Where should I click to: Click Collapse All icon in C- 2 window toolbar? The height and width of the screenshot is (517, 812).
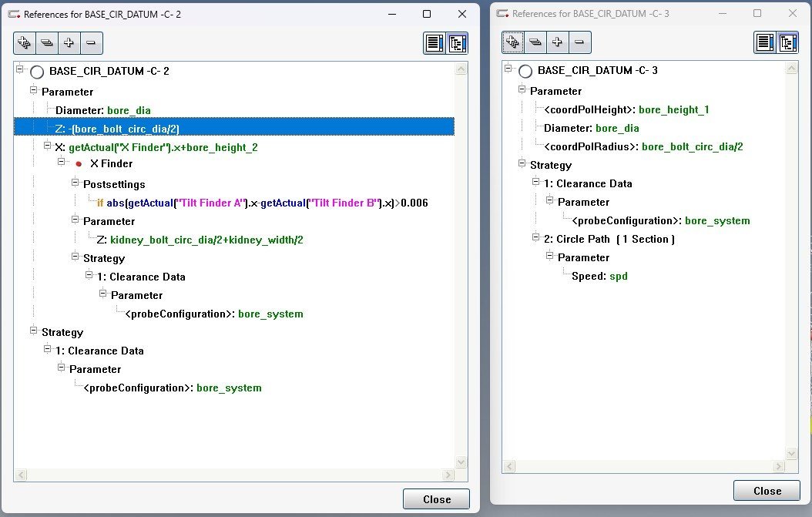click(x=46, y=43)
